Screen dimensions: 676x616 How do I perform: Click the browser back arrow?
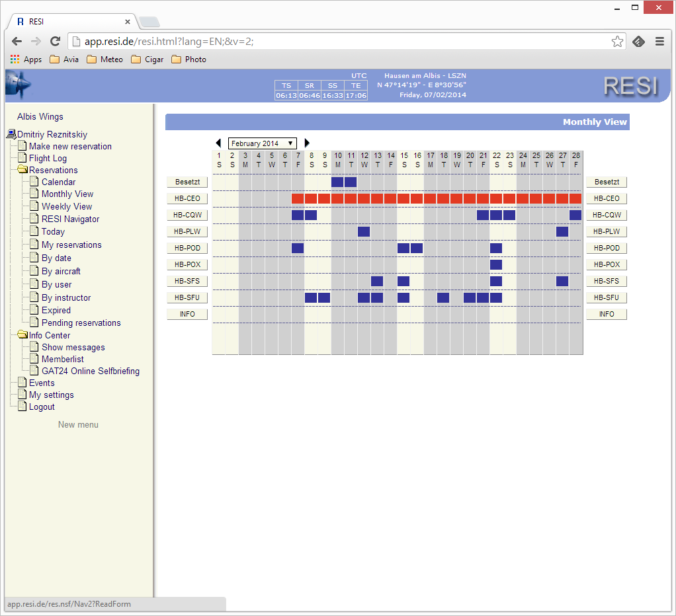[x=17, y=42]
